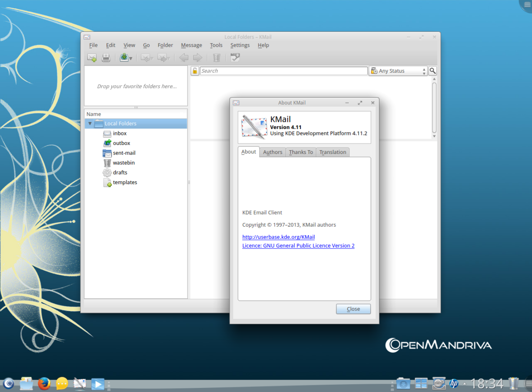Click the status filter up stepper
This screenshot has width=532, height=392.
click(x=424, y=69)
